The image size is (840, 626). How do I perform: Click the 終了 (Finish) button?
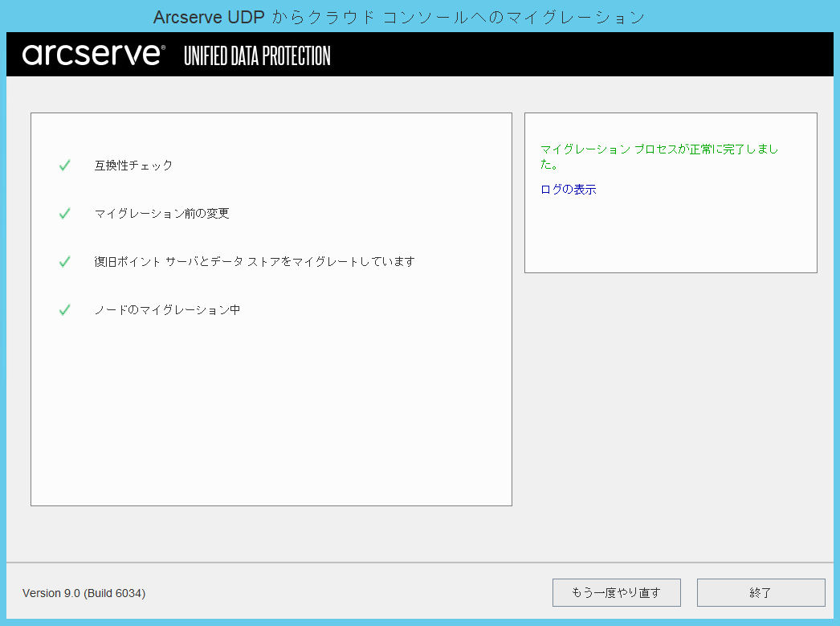(760, 592)
